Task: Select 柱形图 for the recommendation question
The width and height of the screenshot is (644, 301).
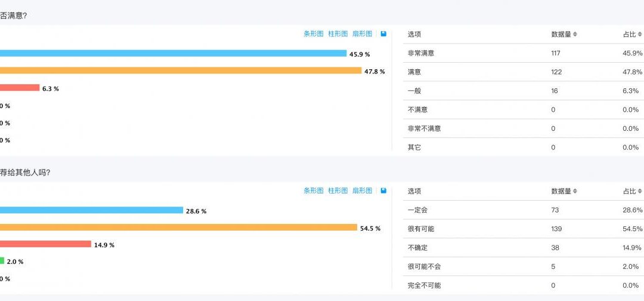Action: pyautogui.click(x=338, y=191)
